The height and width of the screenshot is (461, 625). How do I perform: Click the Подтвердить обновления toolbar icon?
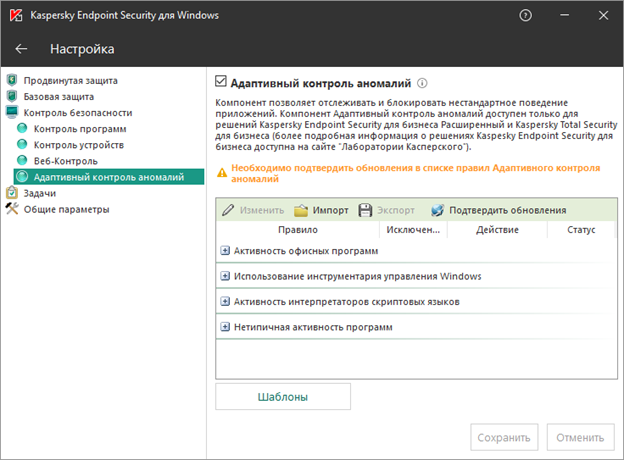click(438, 211)
